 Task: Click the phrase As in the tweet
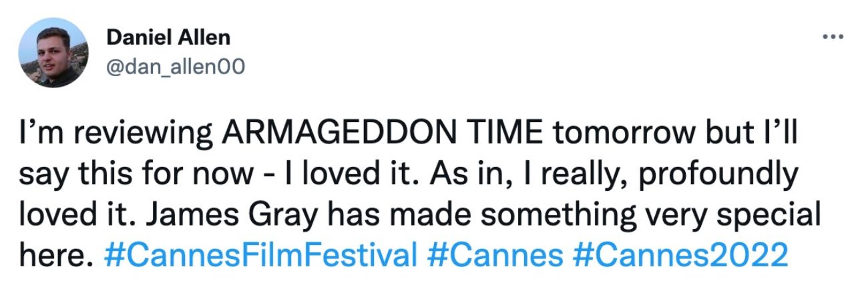(x=448, y=174)
